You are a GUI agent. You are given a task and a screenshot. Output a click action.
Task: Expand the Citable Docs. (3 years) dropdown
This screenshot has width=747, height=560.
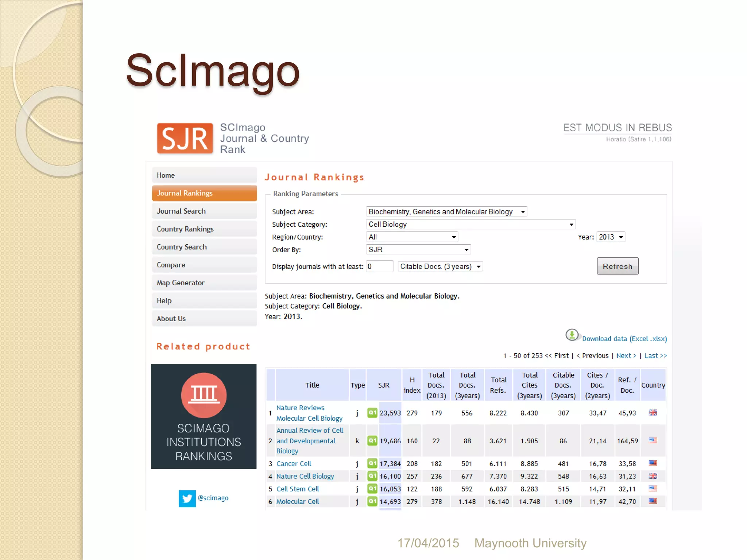pyautogui.click(x=440, y=267)
